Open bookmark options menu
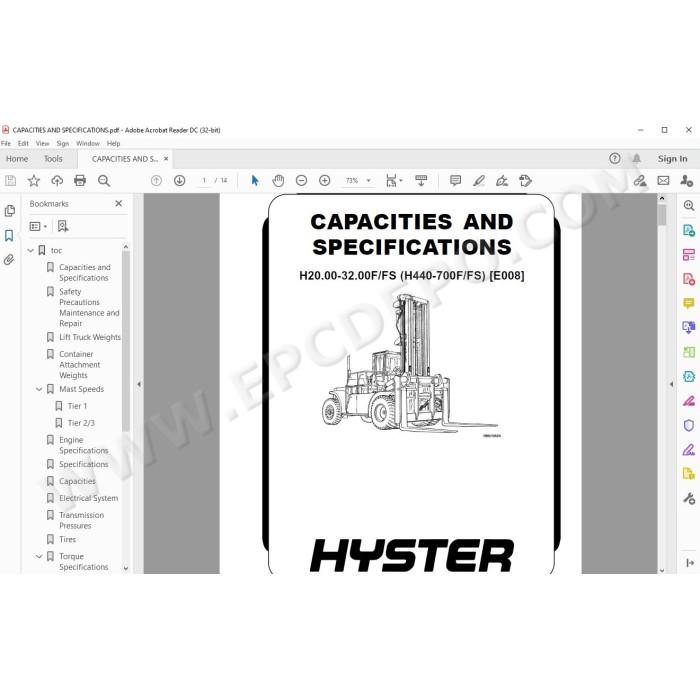Viewport: 700px width, 700px height. click(38, 226)
